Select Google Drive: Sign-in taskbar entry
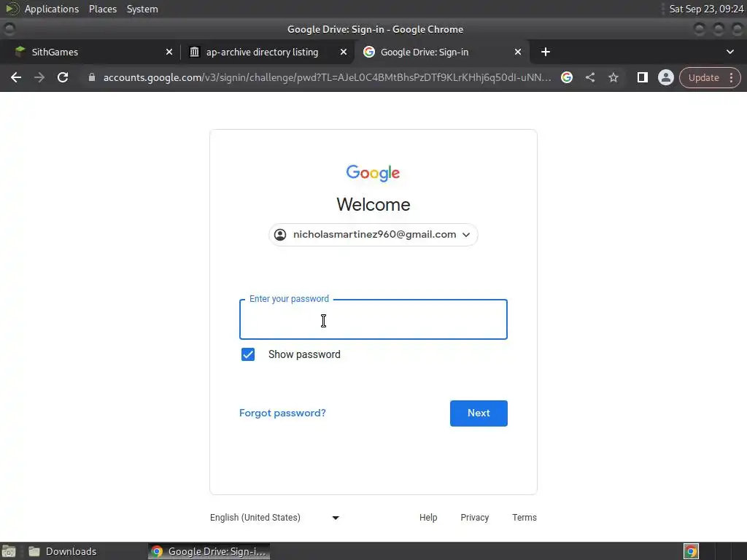 click(209, 551)
